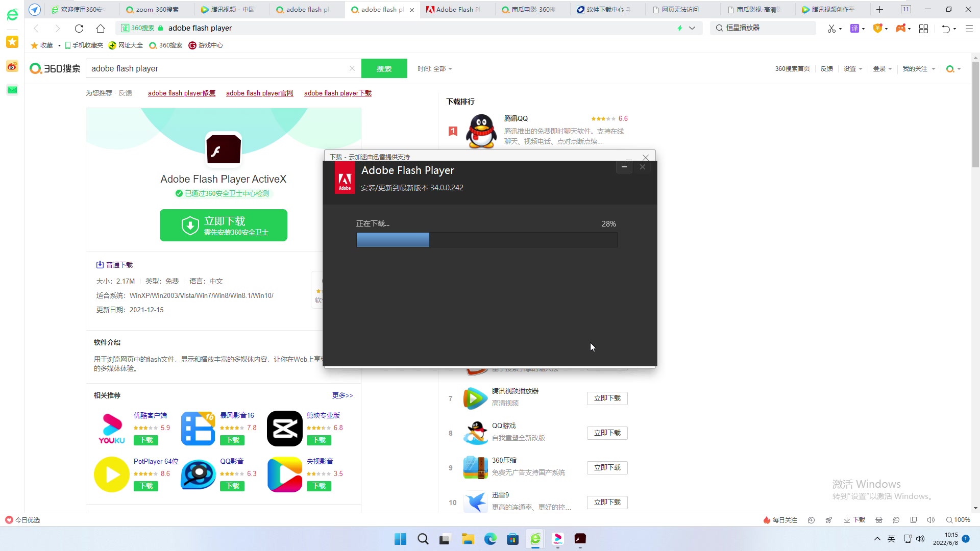Click the Adobe Flash Player installer icon
Image resolution: width=980 pixels, height=551 pixels.
point(345,178)
